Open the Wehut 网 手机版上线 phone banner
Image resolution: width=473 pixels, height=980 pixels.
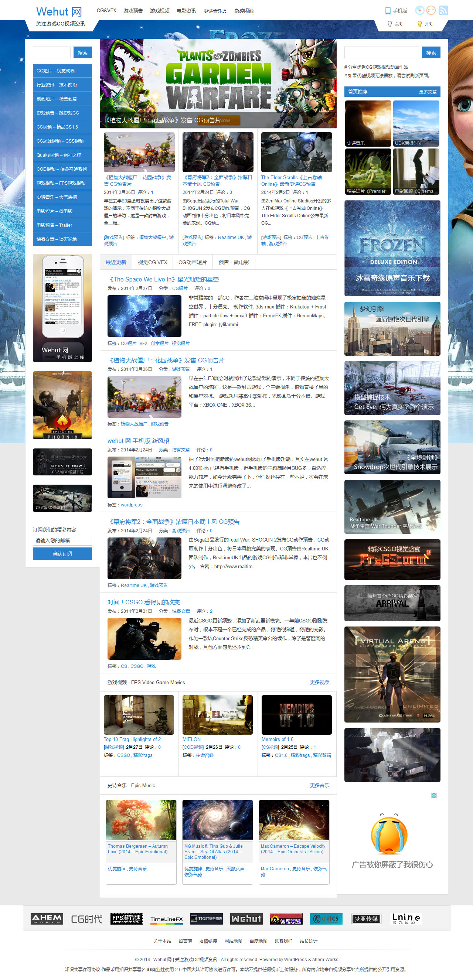pyautogui.click(x=62, y=308)
